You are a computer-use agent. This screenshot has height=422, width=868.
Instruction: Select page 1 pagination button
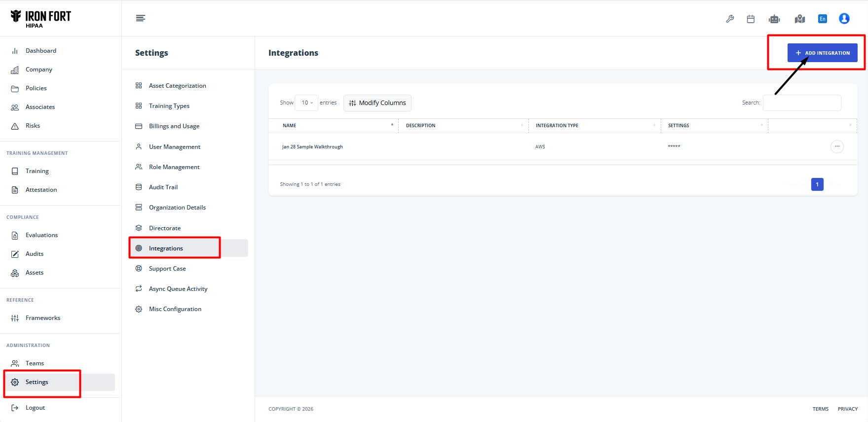[817, 184]
